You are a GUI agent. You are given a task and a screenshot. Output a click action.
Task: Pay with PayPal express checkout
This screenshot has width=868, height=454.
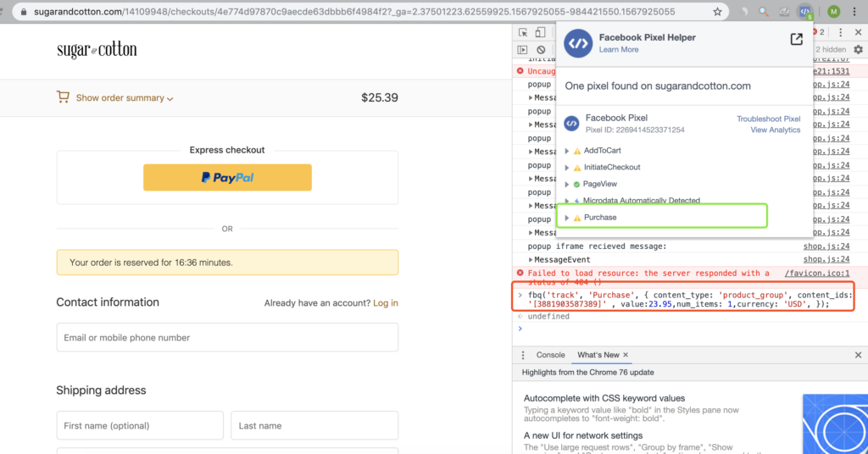[x=227, y=178]
